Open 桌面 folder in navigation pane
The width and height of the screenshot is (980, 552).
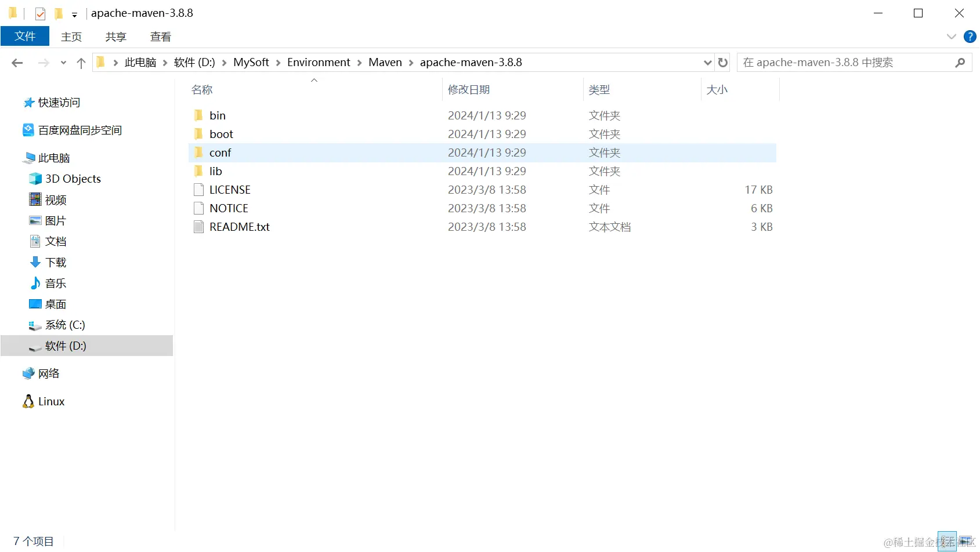pyautogui.click(x=56, y=304)
